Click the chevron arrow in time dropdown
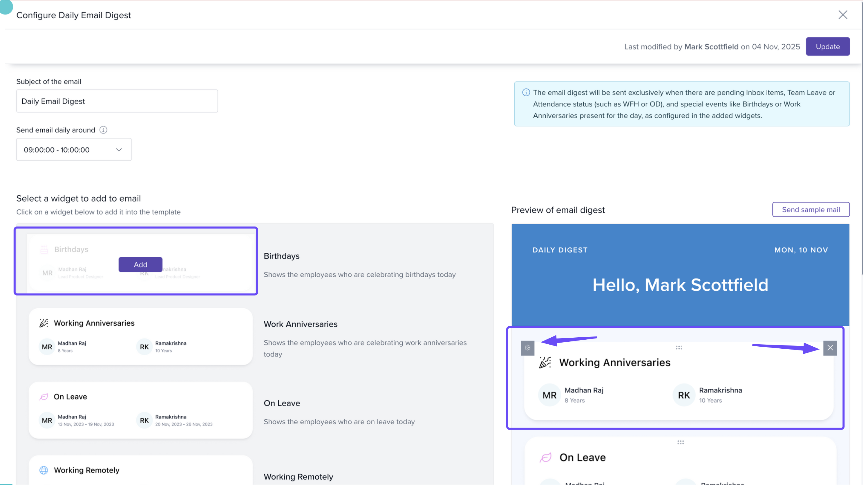Viewport: 868px width, 485px height. tap(119, 150)
